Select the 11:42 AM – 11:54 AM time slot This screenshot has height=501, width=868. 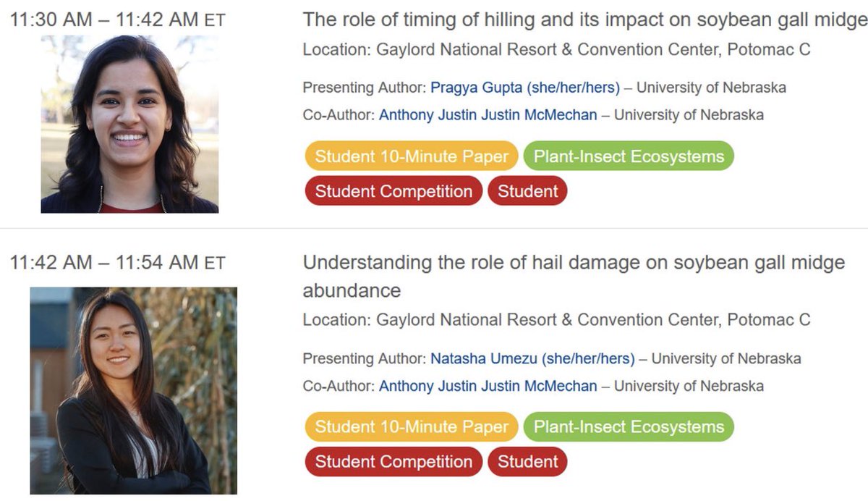click(117, 262)
